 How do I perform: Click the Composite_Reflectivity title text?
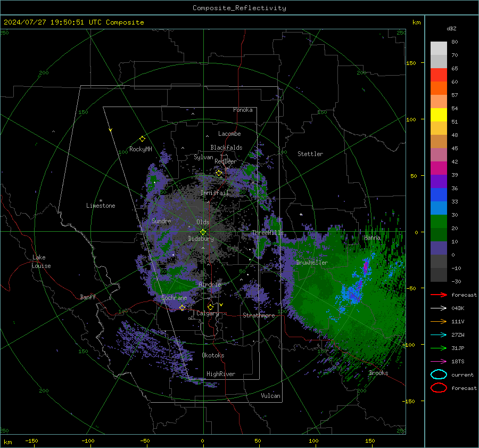coord(239,8)
